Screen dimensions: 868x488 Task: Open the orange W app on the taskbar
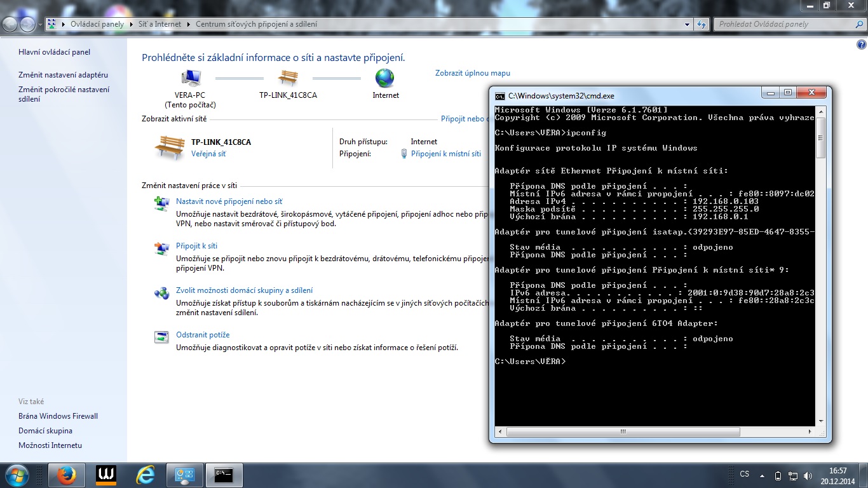(x=106, y=475)
